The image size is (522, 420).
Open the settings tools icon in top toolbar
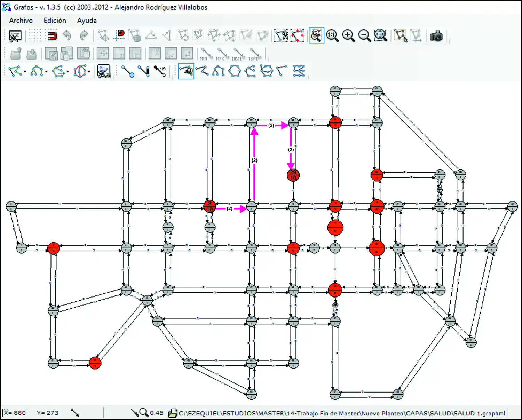[15, 35]
